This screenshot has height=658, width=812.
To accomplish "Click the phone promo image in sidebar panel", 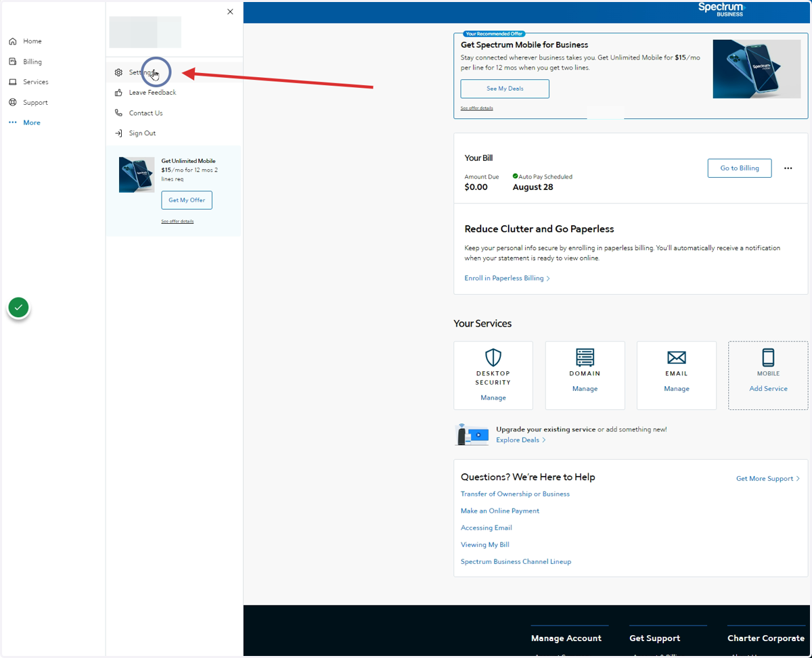I will tap(137, 174).
